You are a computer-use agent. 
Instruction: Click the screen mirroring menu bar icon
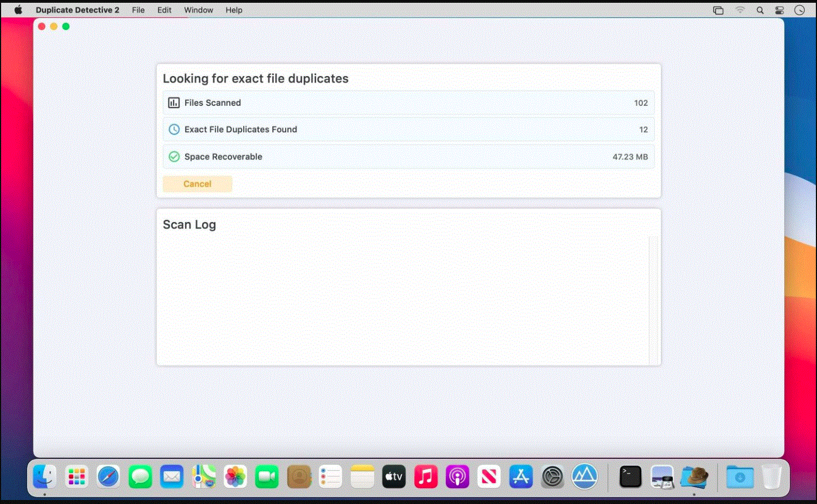(x=719, y=10)
